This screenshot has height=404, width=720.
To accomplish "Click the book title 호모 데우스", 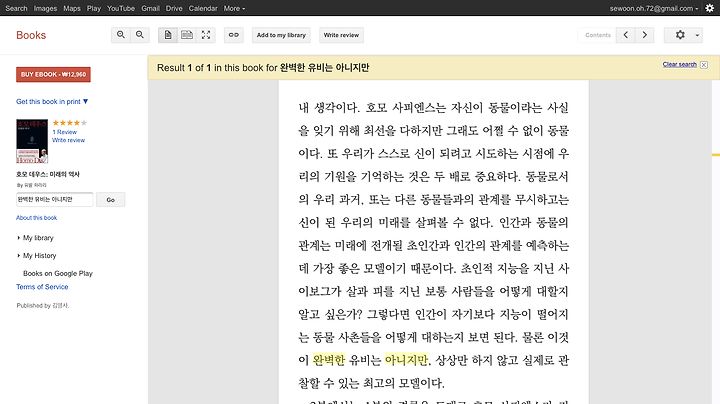I will click(x=48, y=174).
